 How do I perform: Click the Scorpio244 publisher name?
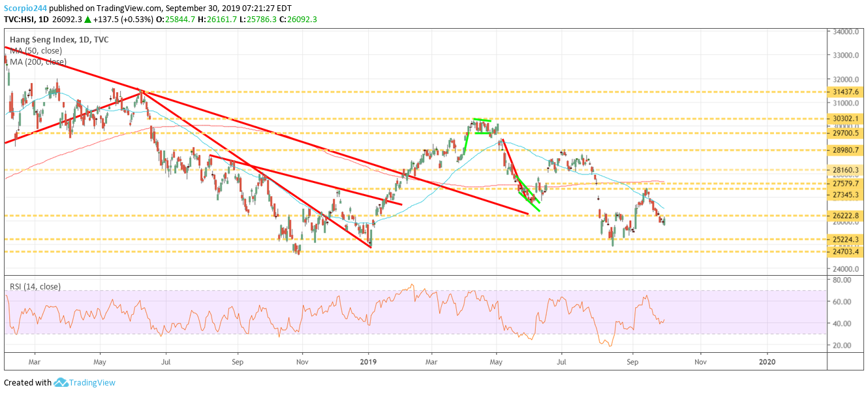coord(24,8)
